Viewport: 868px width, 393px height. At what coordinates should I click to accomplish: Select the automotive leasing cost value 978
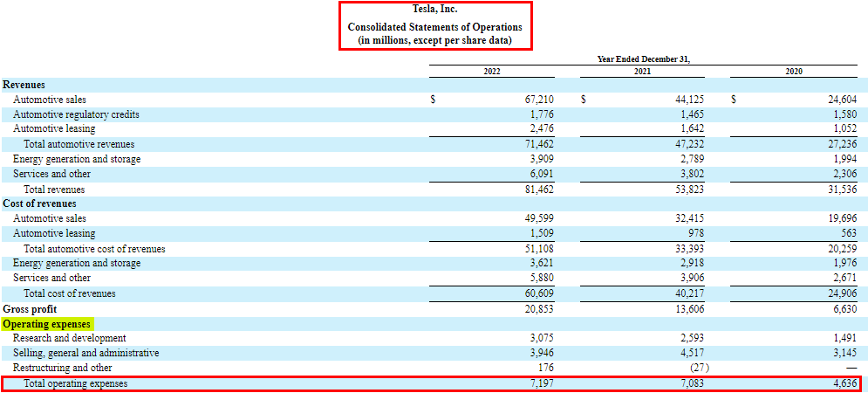coord(696,233)
